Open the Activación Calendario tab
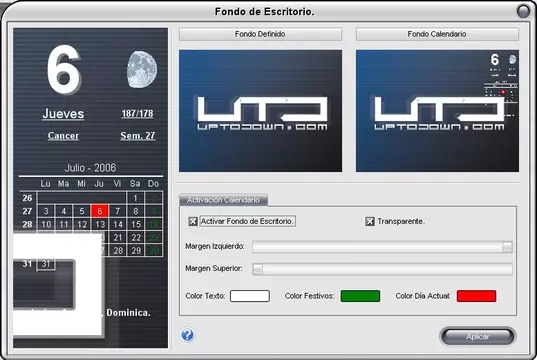 (223, 200)
